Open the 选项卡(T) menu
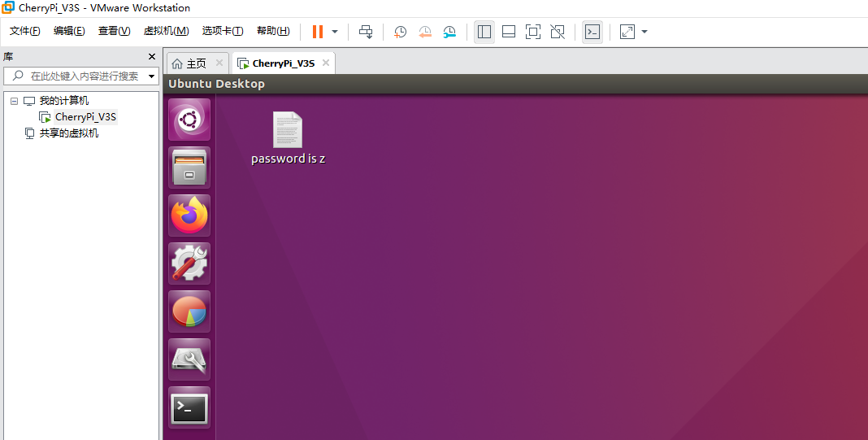 (223, 31)
